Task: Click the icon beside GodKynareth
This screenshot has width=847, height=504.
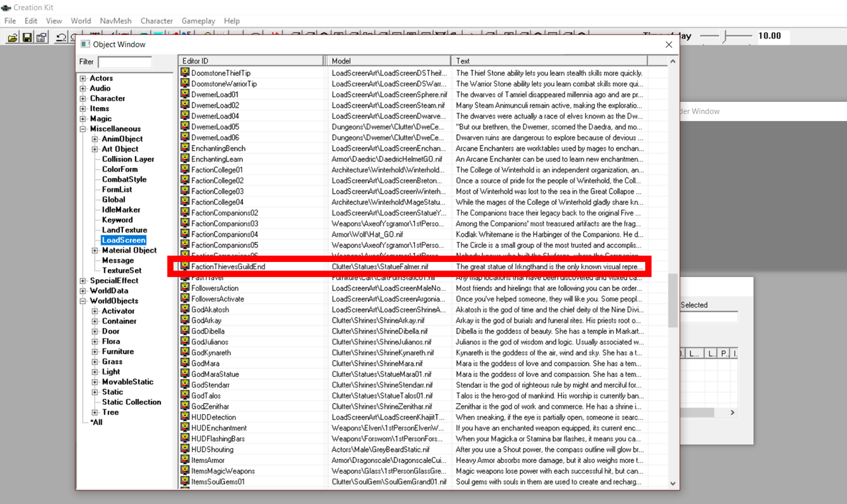Action: 185,353
